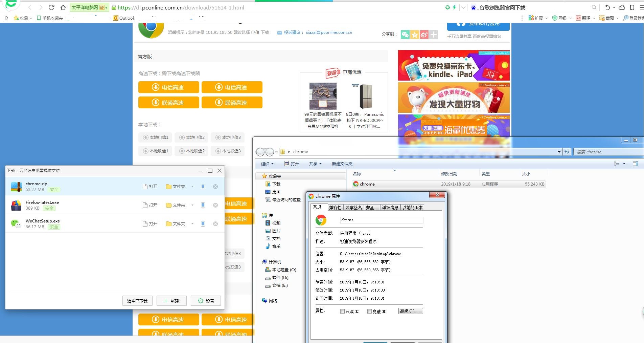Expand folder options dropdown for Firefox-latest.exe
This screenshot has width=644, height=343.
coord(192,205)
